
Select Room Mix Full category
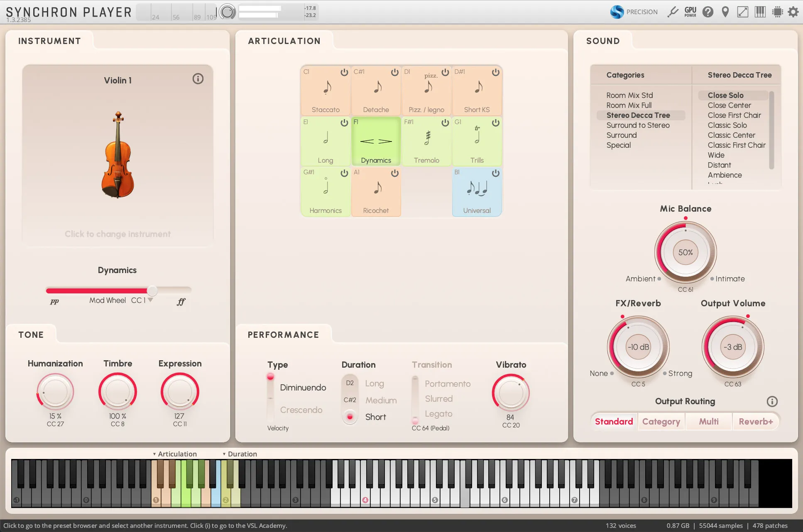click(629, 105)
